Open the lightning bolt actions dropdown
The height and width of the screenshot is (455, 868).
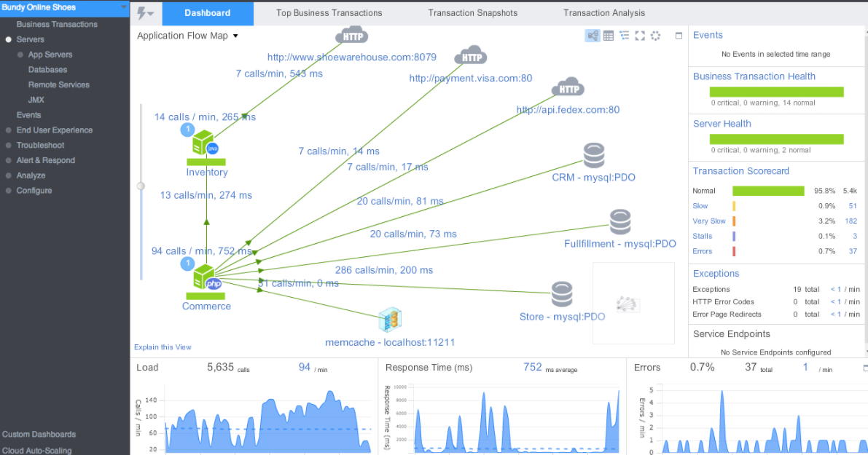click(x=143, y=12)
